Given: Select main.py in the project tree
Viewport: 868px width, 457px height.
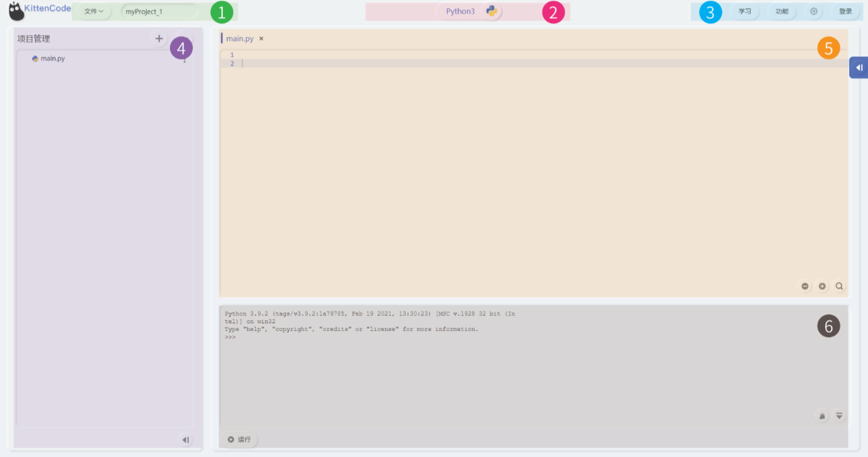Looking at the screenshot, I should tap(53, 59).
